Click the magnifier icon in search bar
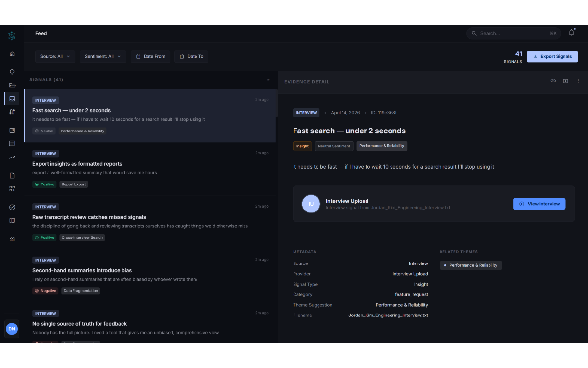Viewport: 588px width, 368px height. [474, 33]
